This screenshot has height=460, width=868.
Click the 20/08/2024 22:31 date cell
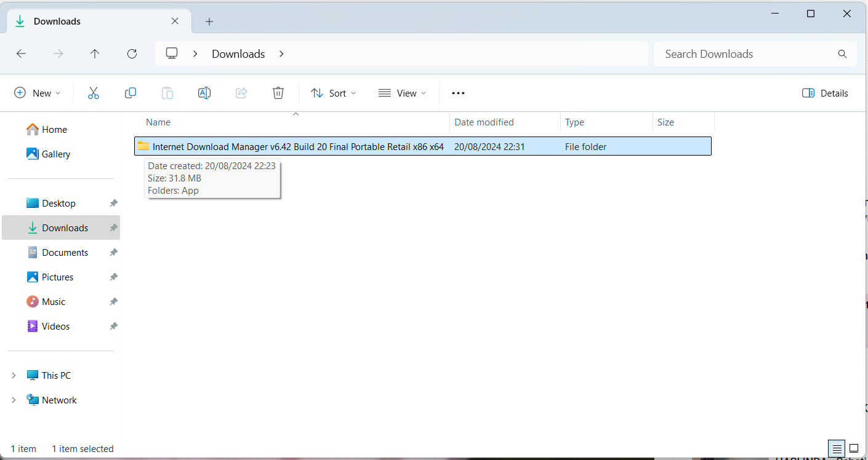[489, 146]
